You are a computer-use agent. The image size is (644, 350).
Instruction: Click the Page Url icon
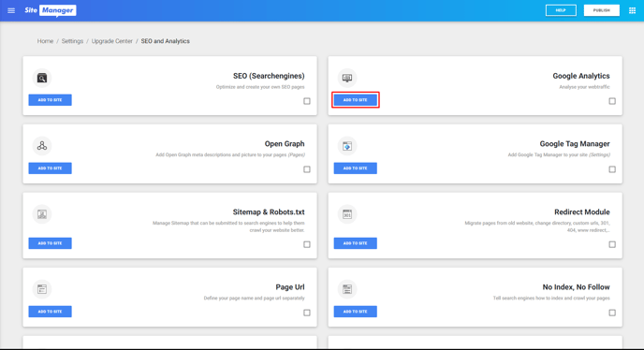click(42, 289)
